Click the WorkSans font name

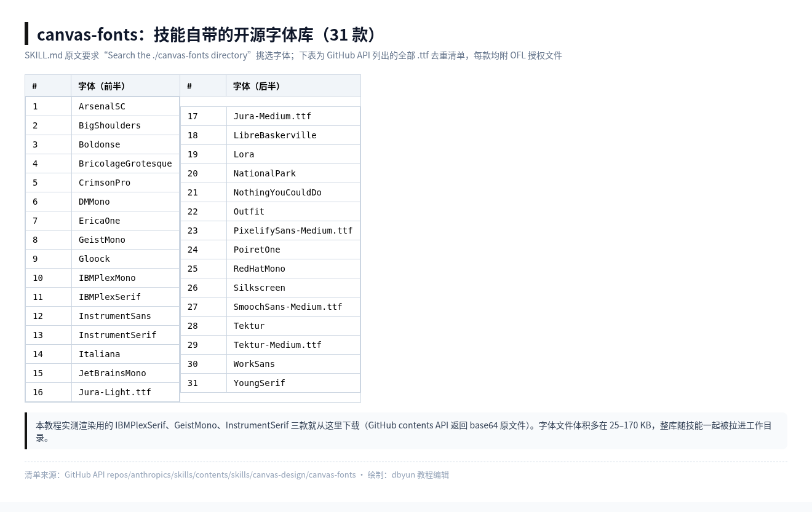tap(293, 364)
